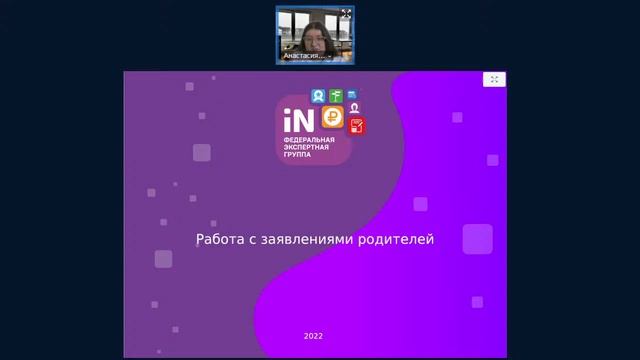640x360 pixels.
Task: Click the '2022' year text on the slide
Action: (313, 336)
